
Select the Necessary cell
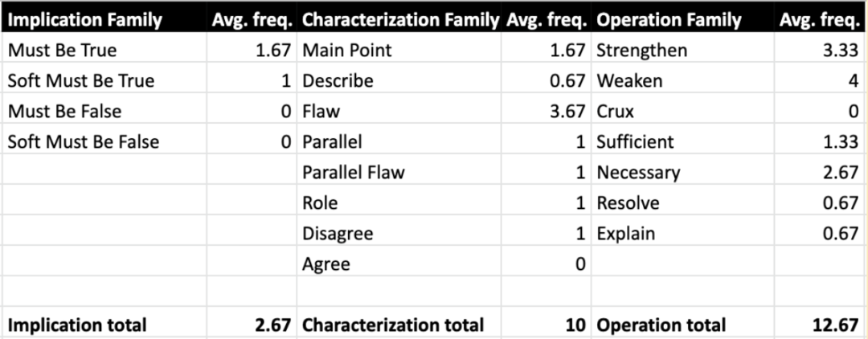638,173
